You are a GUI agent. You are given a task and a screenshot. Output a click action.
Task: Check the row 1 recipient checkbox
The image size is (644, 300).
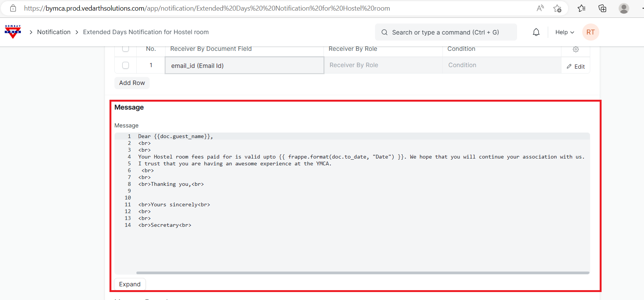click(x=126, y=65)
